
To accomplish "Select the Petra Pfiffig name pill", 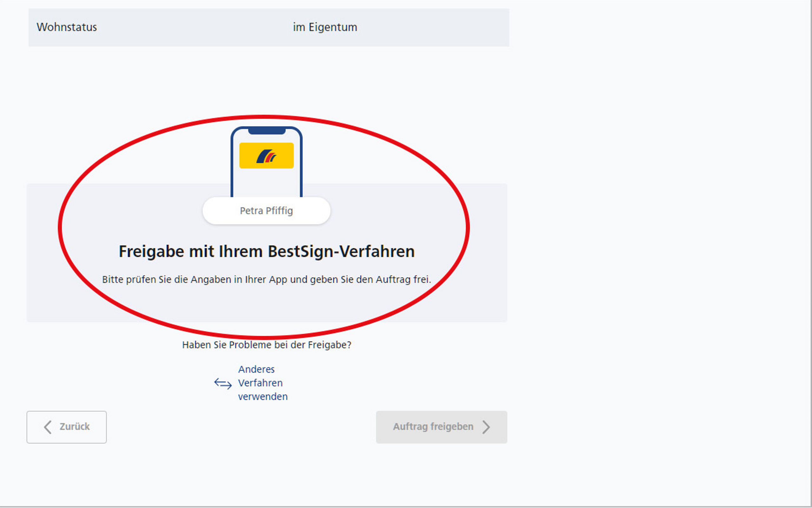I will 266,211.
